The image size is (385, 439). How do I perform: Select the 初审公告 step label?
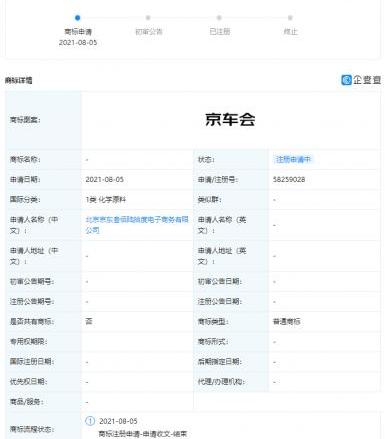tap(148, 32)
